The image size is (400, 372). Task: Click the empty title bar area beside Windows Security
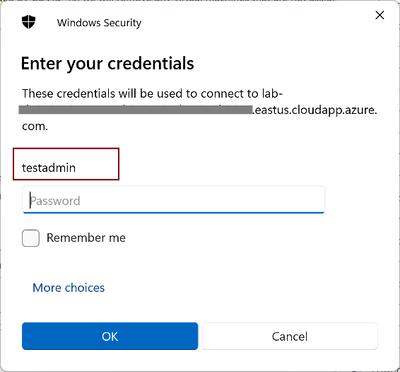[x=257, y=23]
